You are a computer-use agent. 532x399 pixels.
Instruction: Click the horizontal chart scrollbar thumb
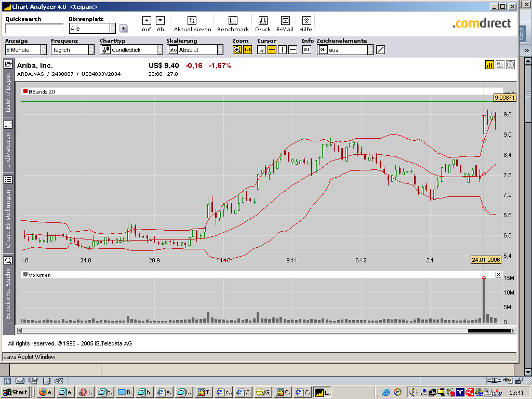[x=489, y=330]
